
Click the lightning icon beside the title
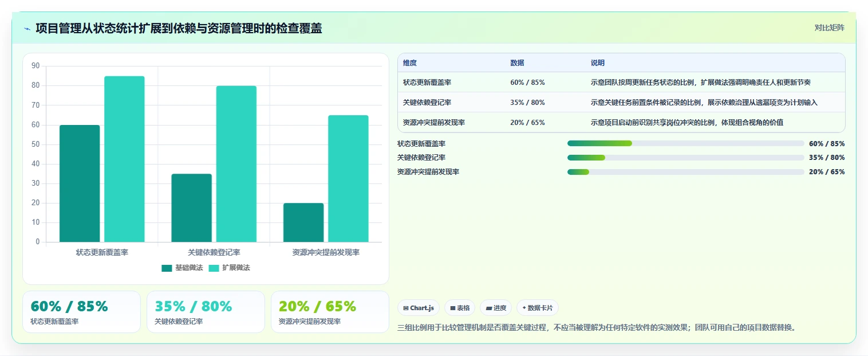[x=27, y=29]
